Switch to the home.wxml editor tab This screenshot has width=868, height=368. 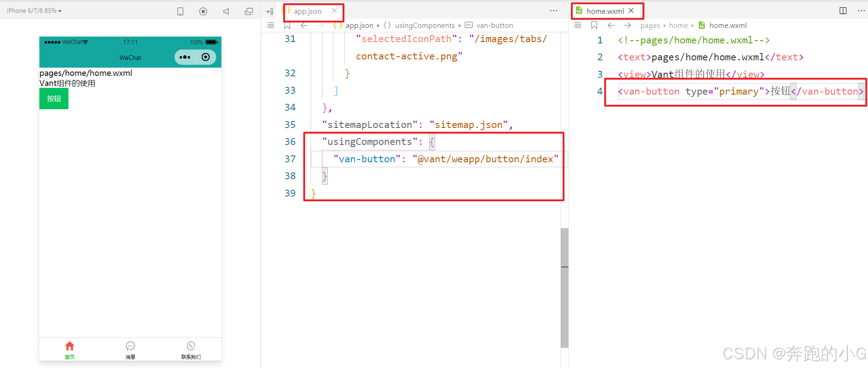click(x=605, y=11)
